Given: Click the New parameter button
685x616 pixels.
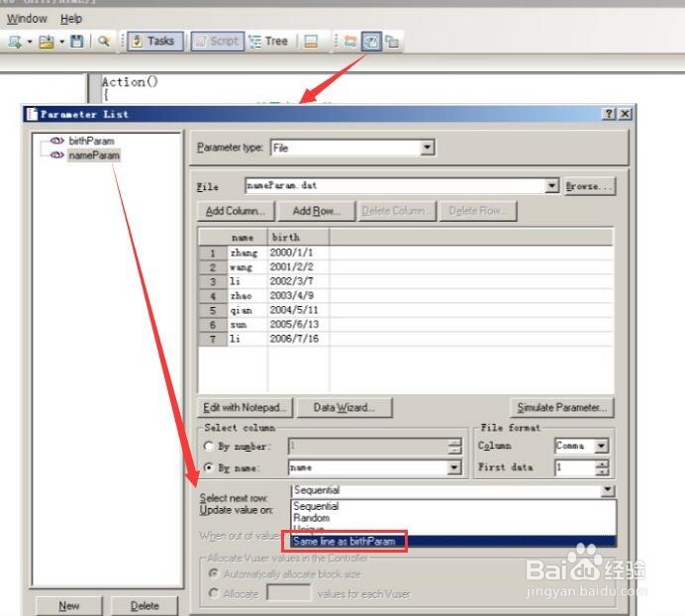Looking at the screenshot, I should click(69, 606).
